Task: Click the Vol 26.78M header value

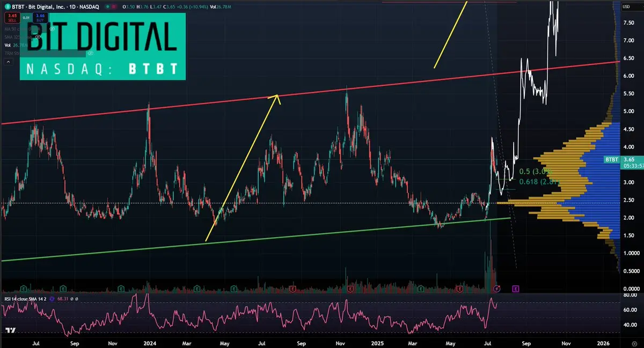Action: coord(220,7)
